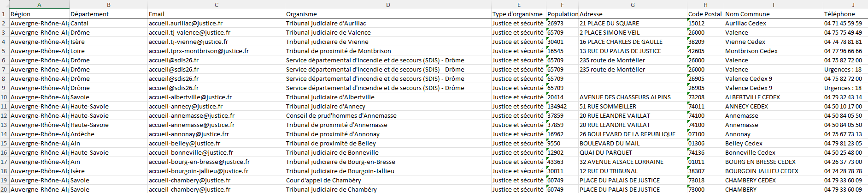Select address '21 PLACE DU SQUARE'

(x=633, y=23)
